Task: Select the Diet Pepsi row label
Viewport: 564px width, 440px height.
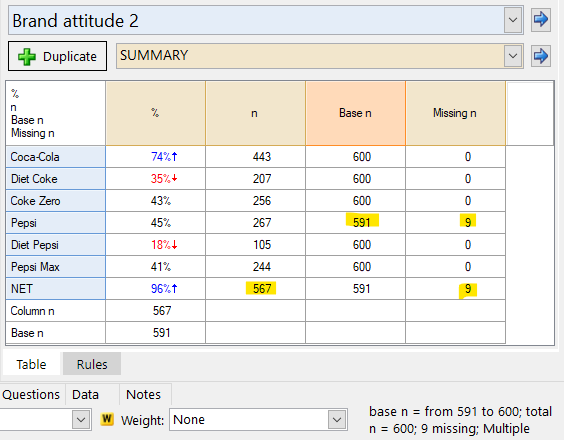Action: (x=55, y=245)
